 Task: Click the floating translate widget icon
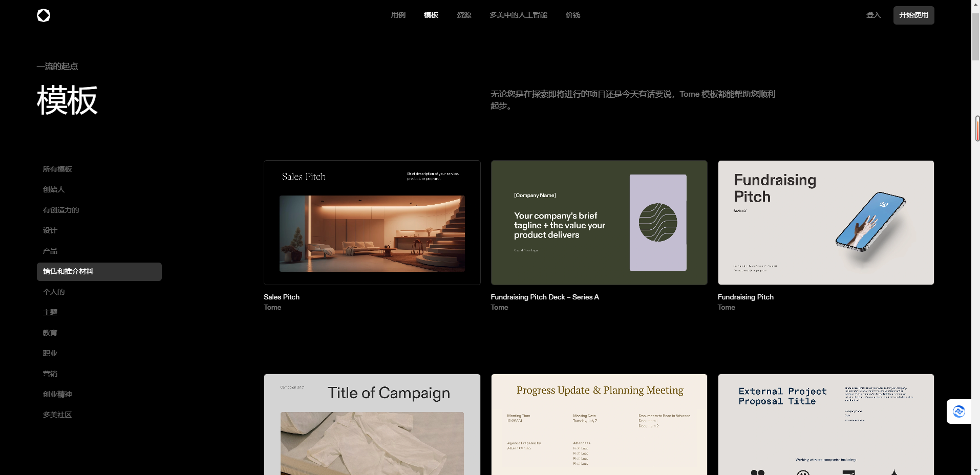[958, 412]
